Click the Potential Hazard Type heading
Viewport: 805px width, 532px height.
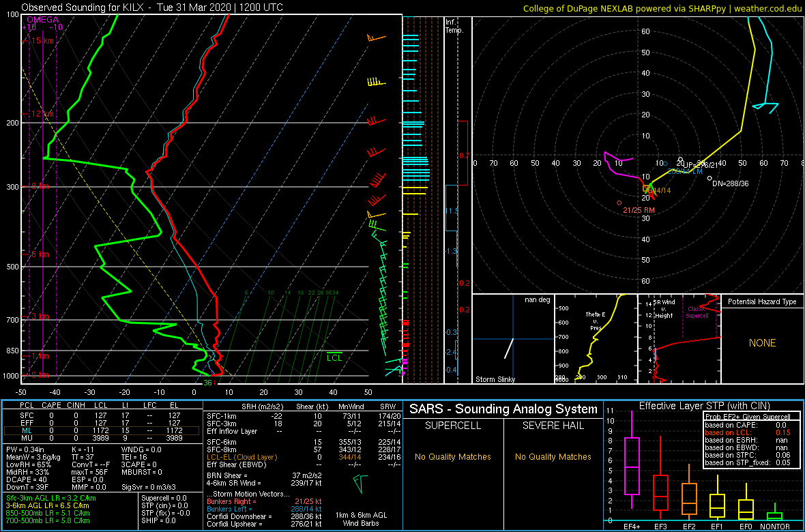click(x=762, y=301)
